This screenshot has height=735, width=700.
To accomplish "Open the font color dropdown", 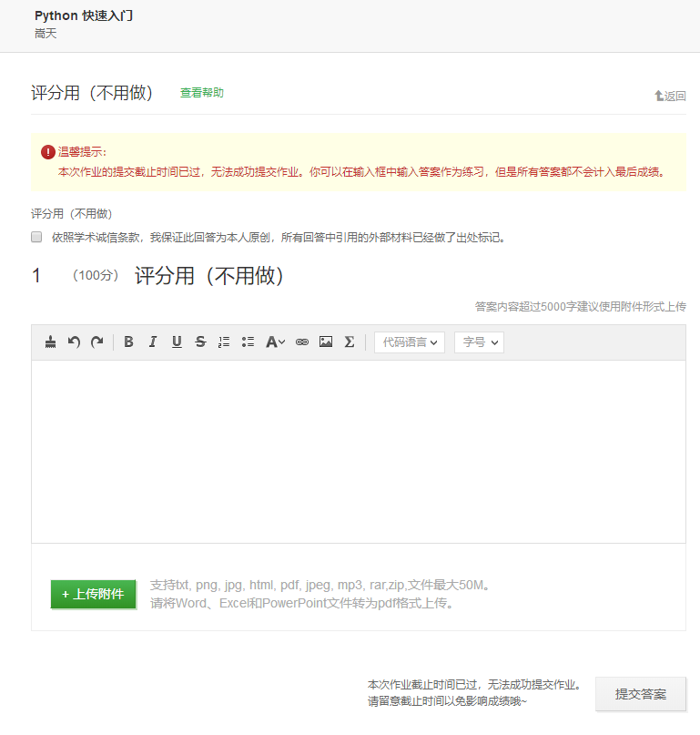I will coord(275,342).
